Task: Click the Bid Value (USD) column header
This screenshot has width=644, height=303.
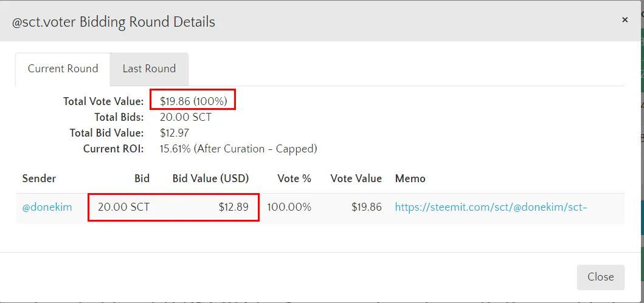Action: [210, 179]
